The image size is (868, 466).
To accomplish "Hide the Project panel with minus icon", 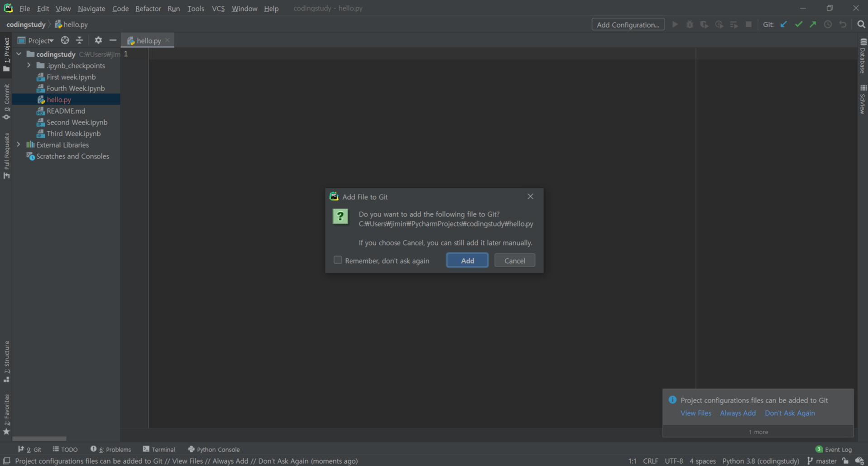I will [113, 40].
